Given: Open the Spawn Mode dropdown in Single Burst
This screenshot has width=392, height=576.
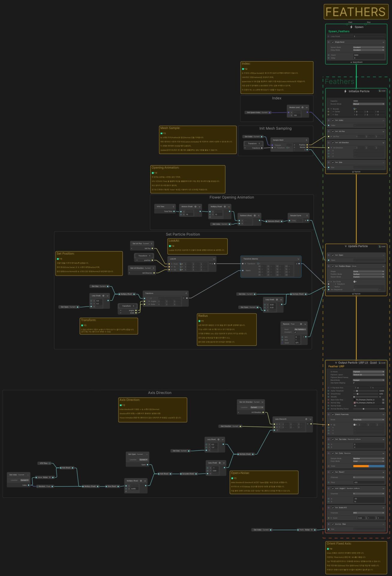Looking at the screenshot, I should point(368,47).
